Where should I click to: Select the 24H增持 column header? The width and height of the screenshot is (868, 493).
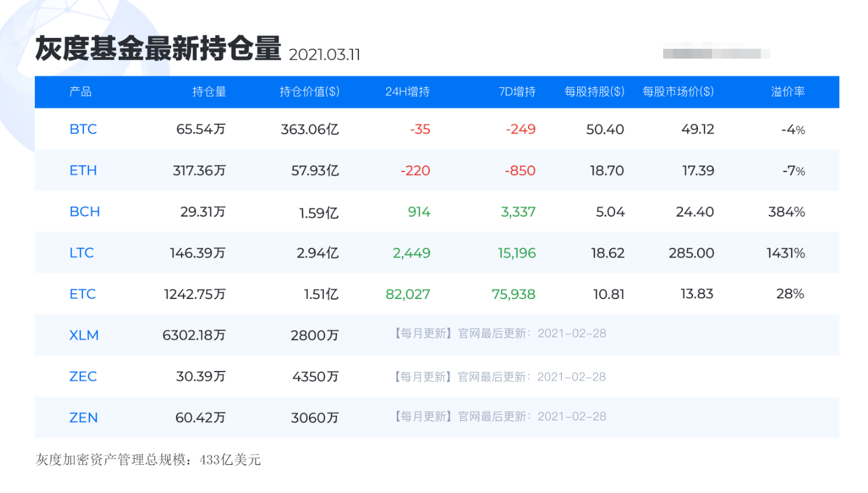click(x=407, y=92)
